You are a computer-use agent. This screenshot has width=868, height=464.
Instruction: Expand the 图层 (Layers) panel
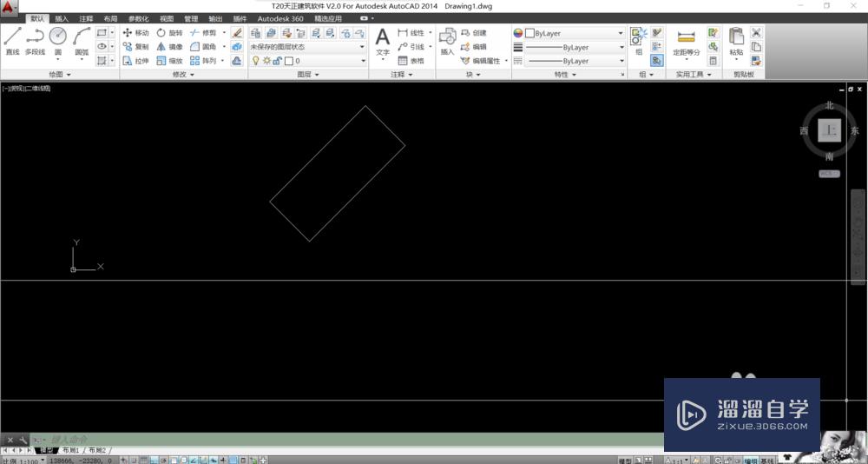[x=308, y=74]
